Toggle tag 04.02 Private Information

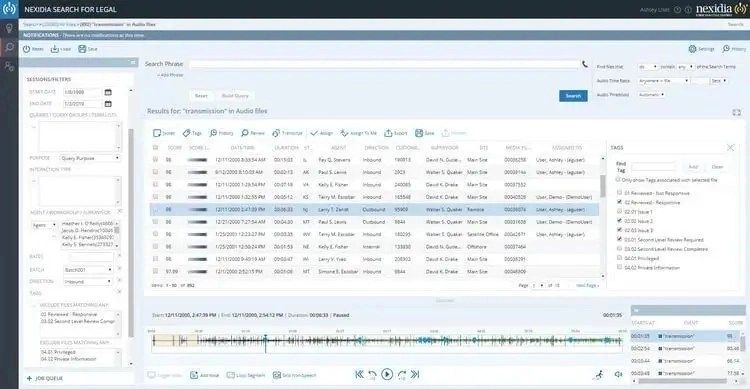pos(619,267)
